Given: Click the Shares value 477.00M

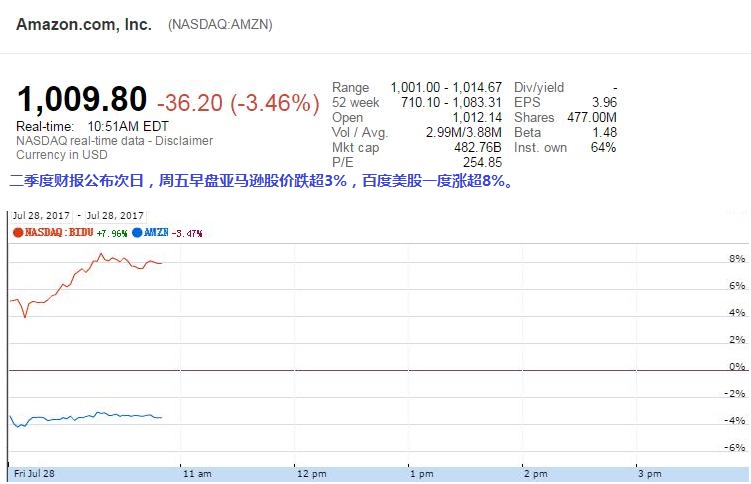Looking at the screenshot, I should 592,117.
